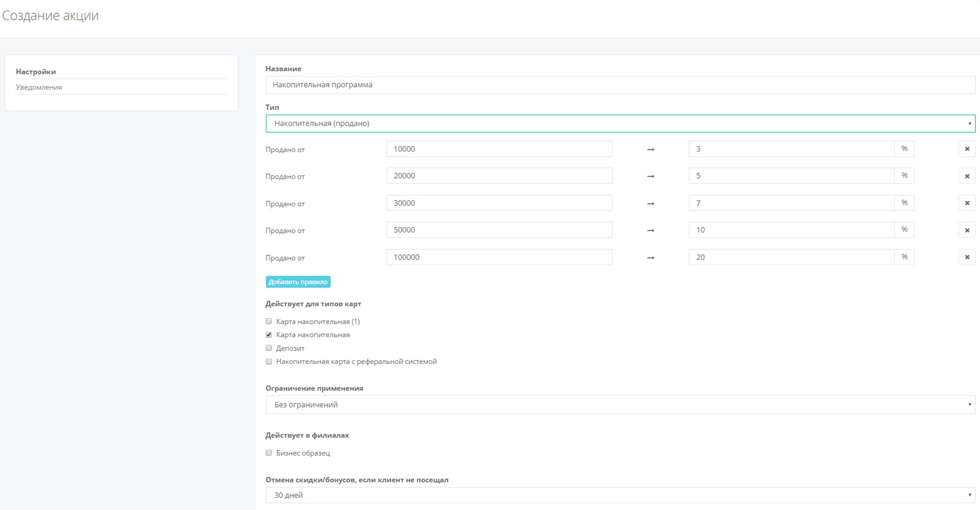The height and width of the screenshot is (510, 980).
Task: Focus the amount field with 30000
Action: click(500, 203)
